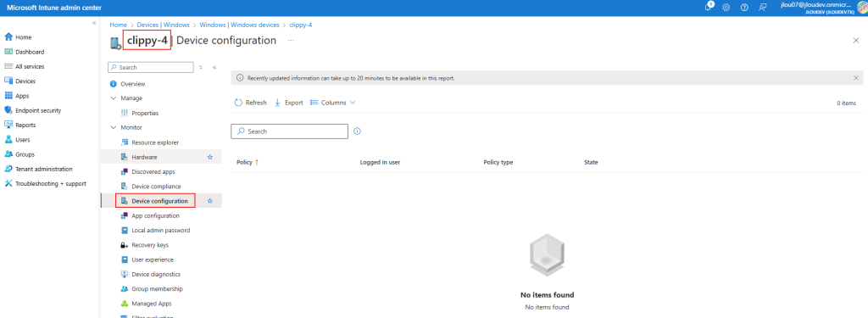Click the resource menu search field
The width and height of the screenshot is (868, 318).
tap(151, 67)
